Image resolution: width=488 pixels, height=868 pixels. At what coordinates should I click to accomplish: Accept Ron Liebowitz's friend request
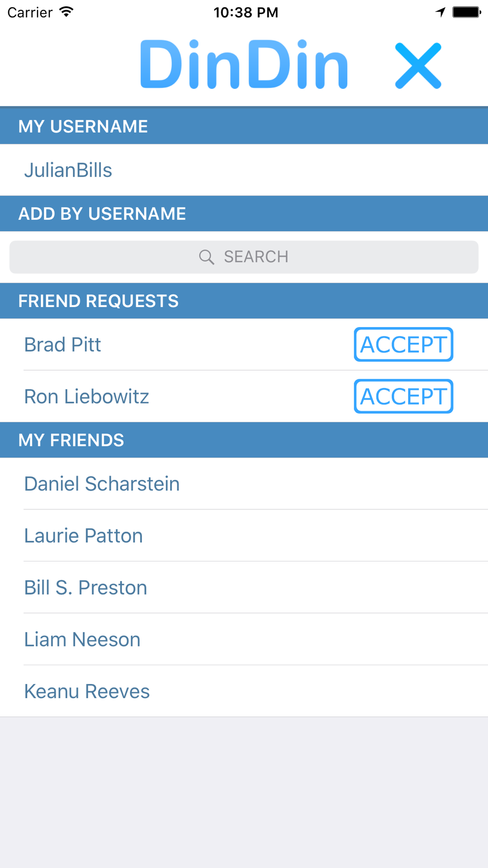point(404,396)
